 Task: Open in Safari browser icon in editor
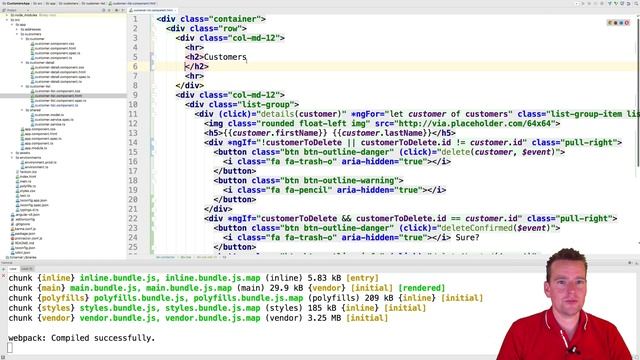click(621, 23)
